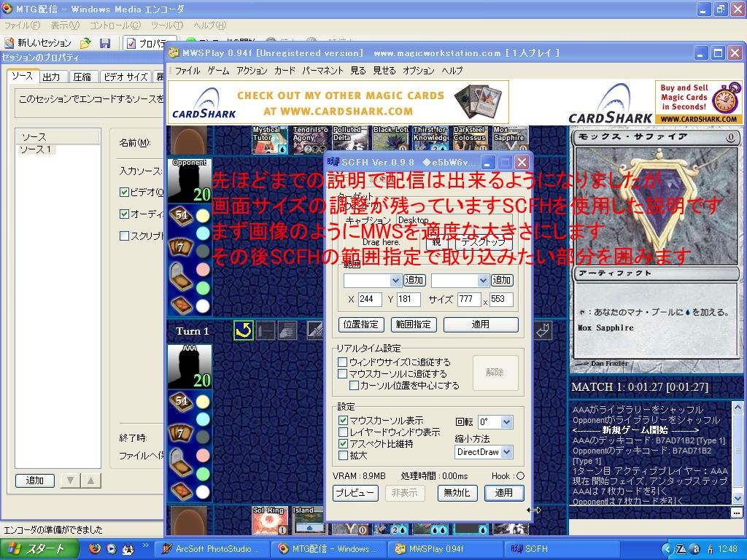Select the Mystical Tutor card
This screenshot has width=747, height=560.
pos(270,140)
